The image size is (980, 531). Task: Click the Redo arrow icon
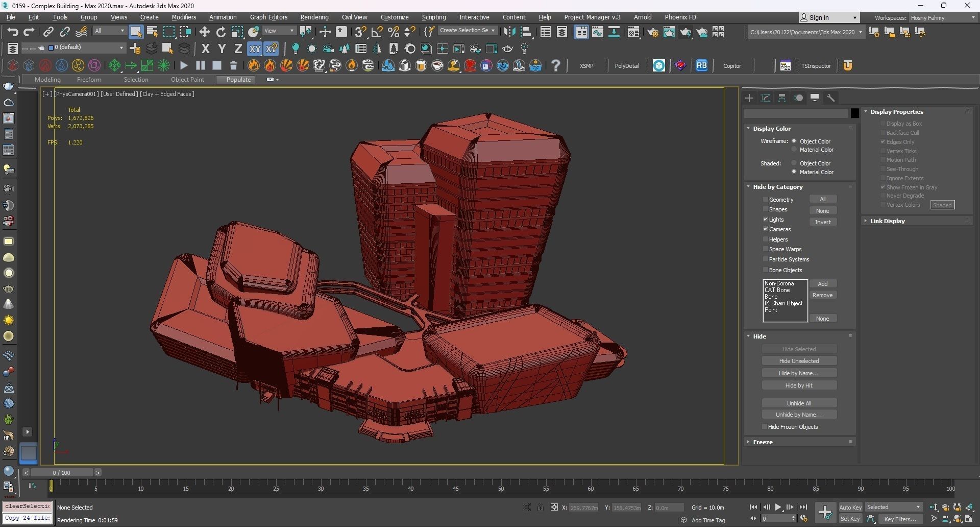[29, 32]
